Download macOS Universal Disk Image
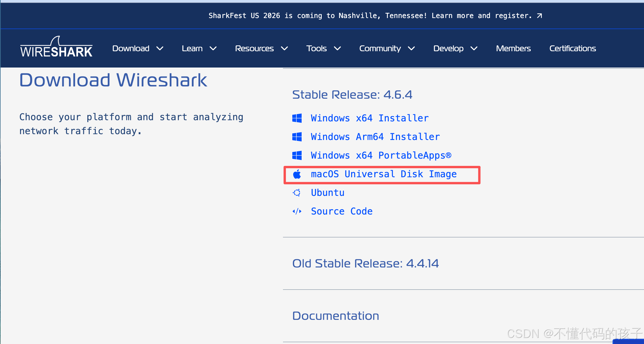The width and height of the screenshot is (644, 344). (384, 174)
